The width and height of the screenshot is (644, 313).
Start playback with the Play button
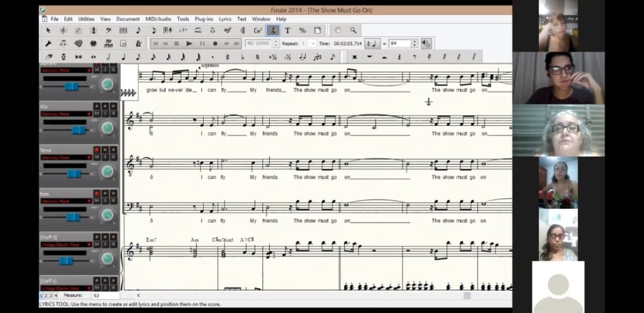(x=189, y=43)
